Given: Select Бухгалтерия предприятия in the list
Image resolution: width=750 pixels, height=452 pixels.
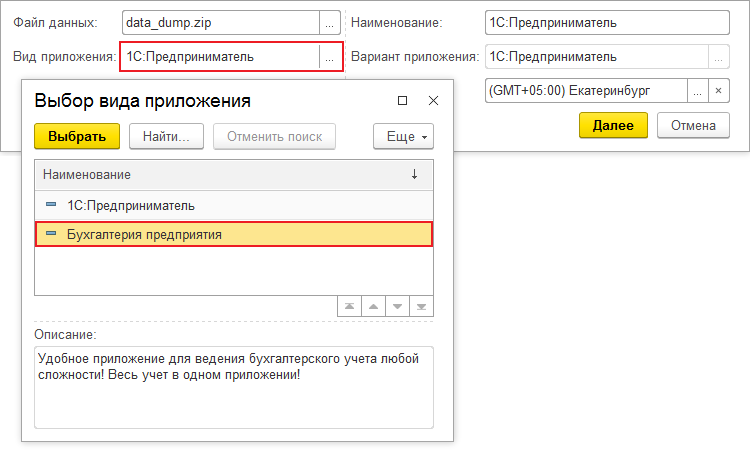Looking at the screenshot, I should coord(234,234).
